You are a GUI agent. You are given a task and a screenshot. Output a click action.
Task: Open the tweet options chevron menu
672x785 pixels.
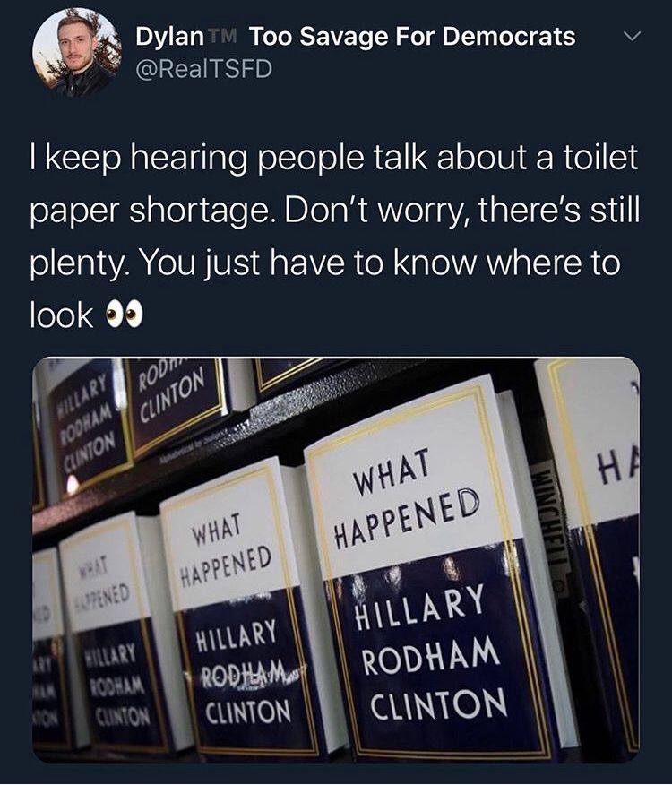point(633,37)
